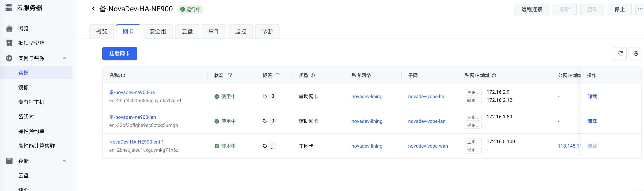The height and width of the screenshot is (191, 644).
Task: Click 卸载 for 备-novadev-ne900-lan
Action: (592, 121)
